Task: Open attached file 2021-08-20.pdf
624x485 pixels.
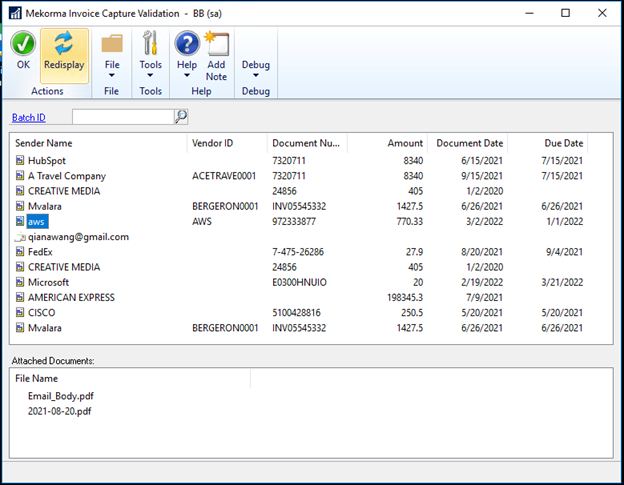Action: [x=59, y=411]
